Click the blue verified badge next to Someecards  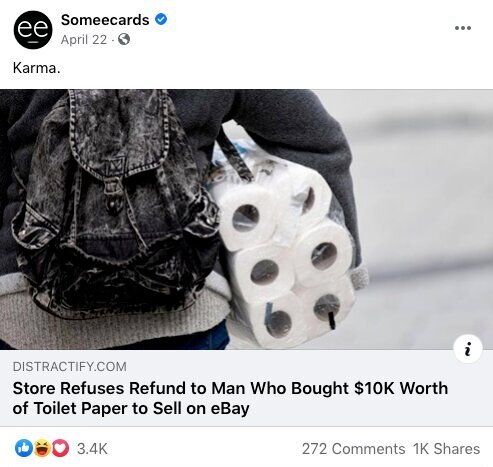pos(161,19)
